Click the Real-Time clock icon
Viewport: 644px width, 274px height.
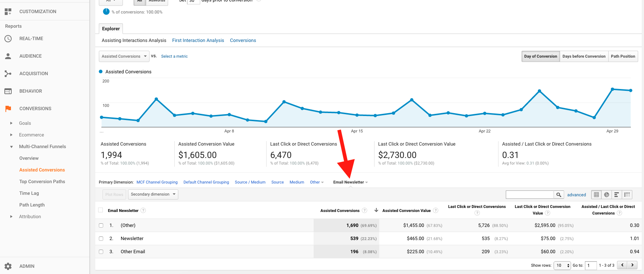coord(8,39)
